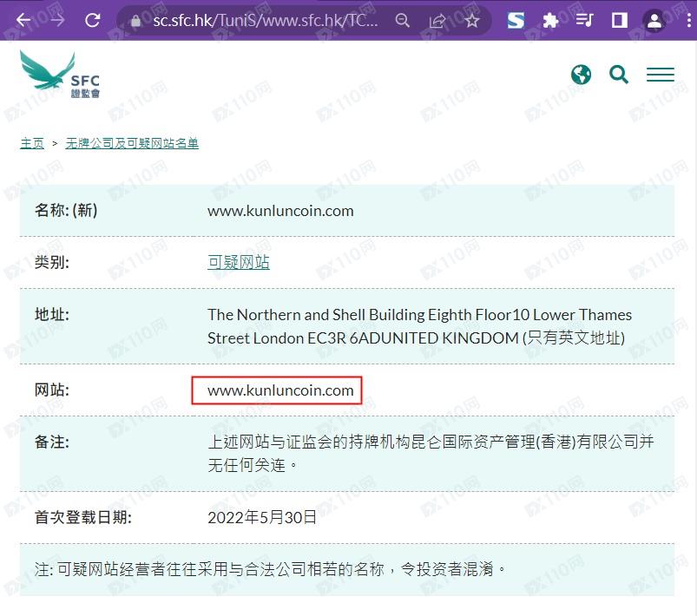Click the 名称: (新) label
The width and height of the screenshot is (697, 616).
[66, 211]
